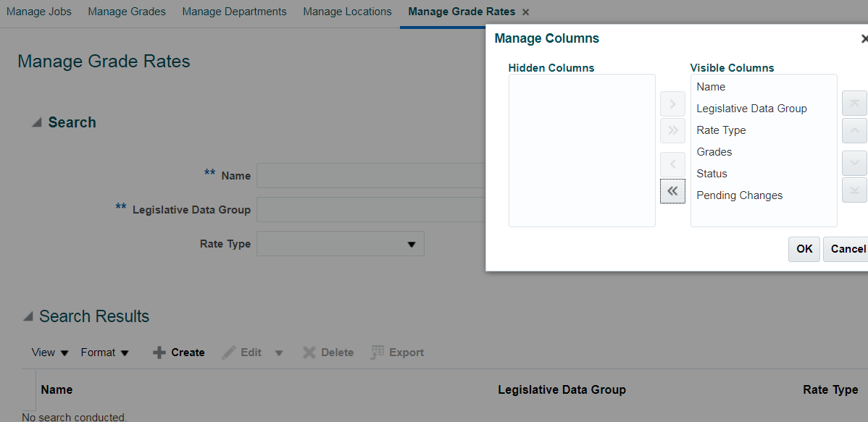The width and height of the screenshot is (868, 422).
Task: Click the Name search input field
Action: click(371, 176)
